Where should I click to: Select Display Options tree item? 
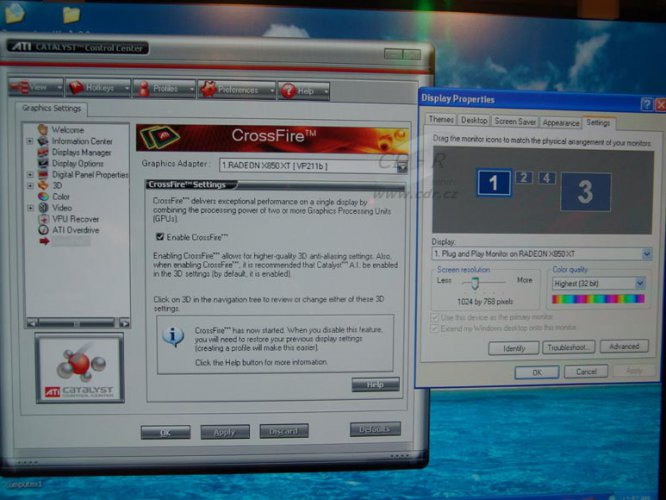point(77,164)
